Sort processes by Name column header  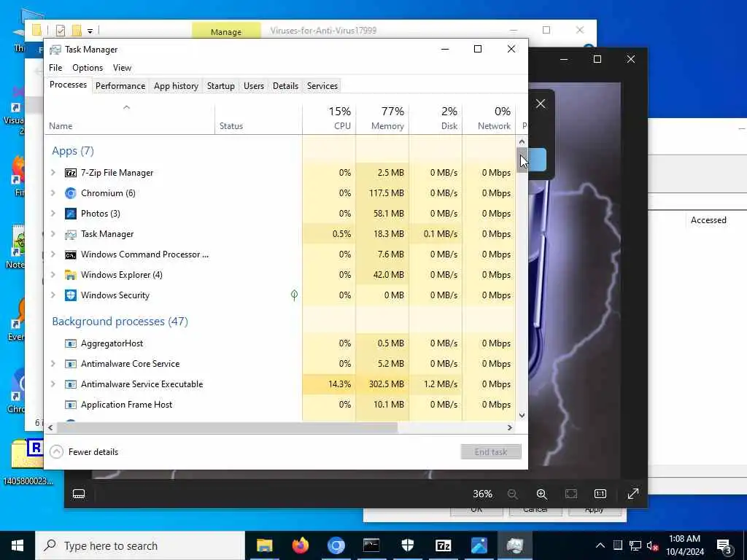coord(130,118)
